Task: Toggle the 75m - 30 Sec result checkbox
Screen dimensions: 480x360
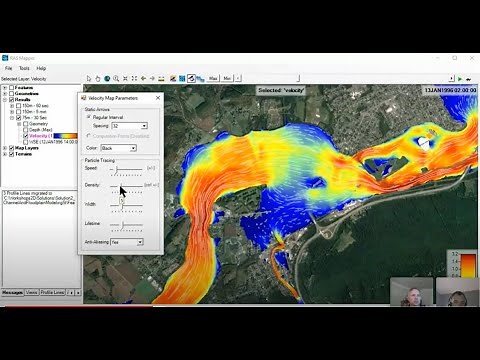Action: [19, 118]
